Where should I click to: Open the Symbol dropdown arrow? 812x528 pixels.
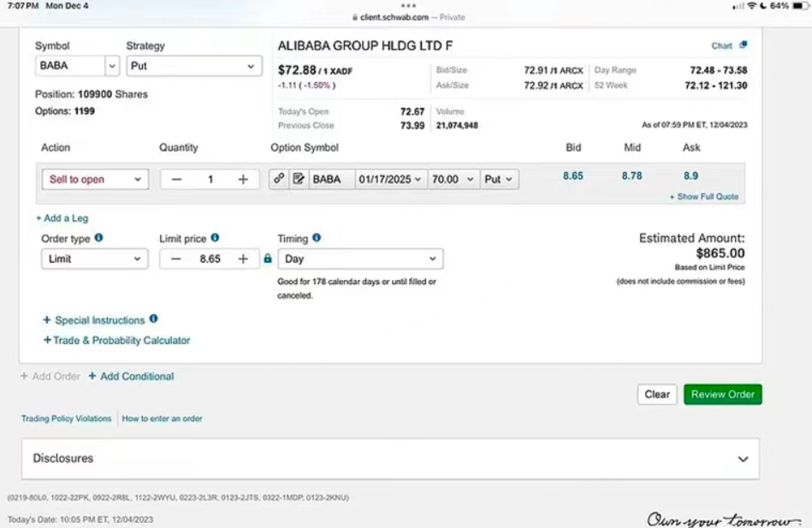[112, 67]
